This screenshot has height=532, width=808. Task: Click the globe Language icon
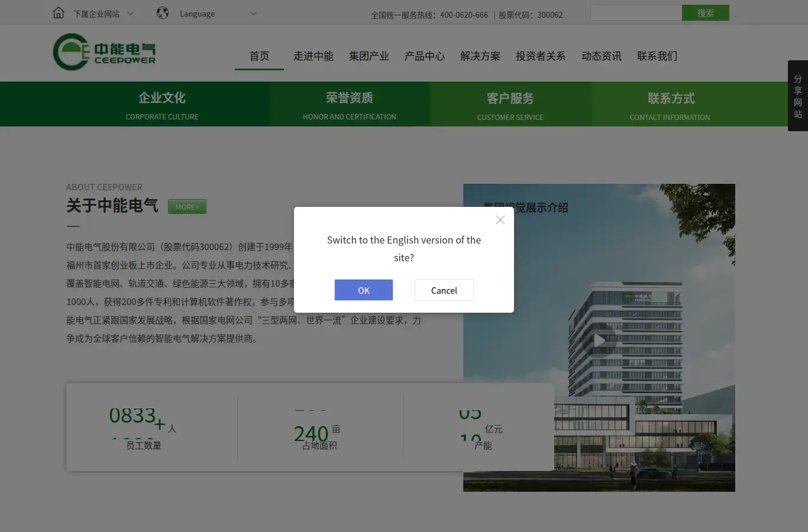(x=163, y=13)
